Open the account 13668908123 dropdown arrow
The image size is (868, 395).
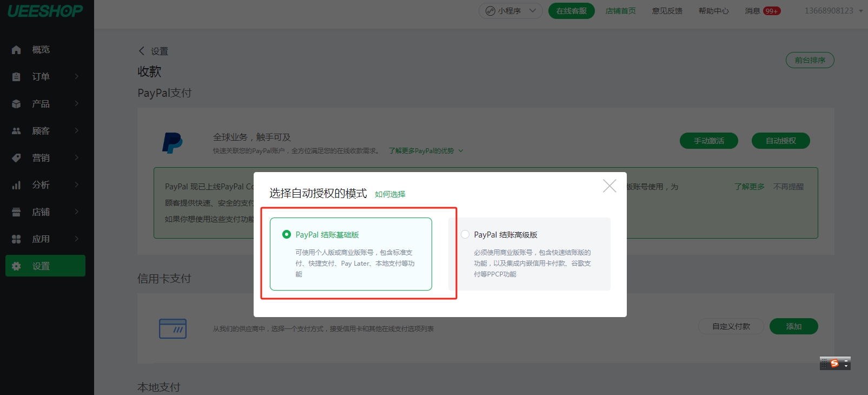pyautogui.click(x=860, y=11)
